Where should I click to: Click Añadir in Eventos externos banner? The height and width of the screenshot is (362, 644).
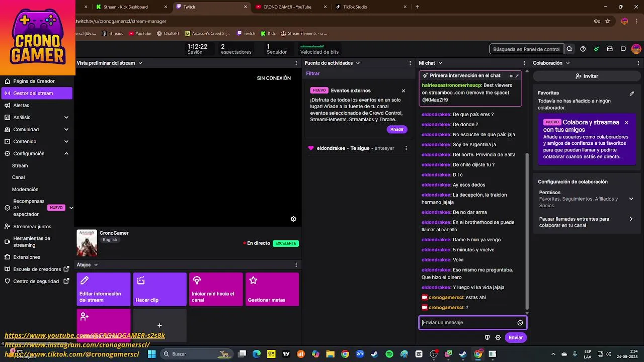click(397, 130)
